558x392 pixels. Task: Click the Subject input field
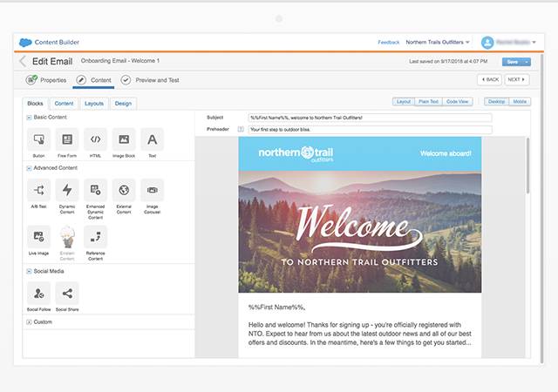pos(370,118)
